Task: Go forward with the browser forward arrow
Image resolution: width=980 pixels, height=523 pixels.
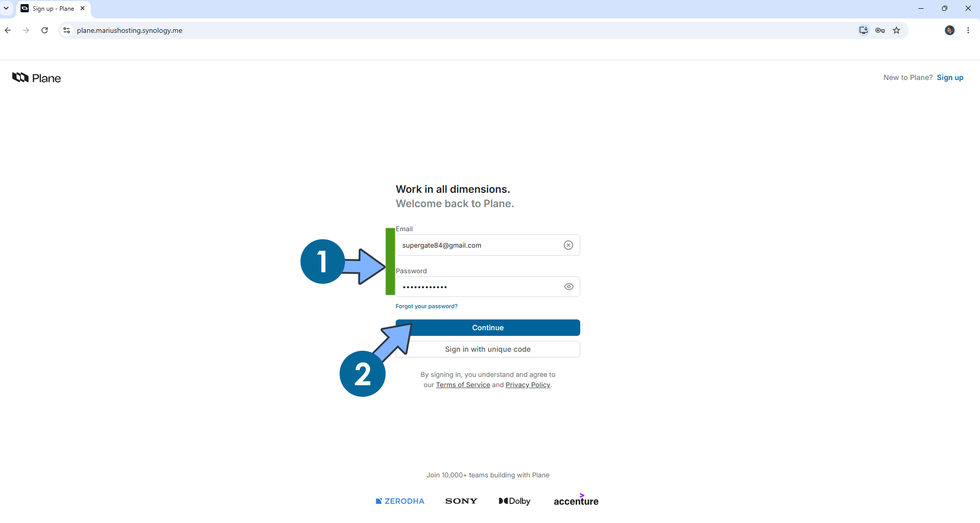Action: 26,30
